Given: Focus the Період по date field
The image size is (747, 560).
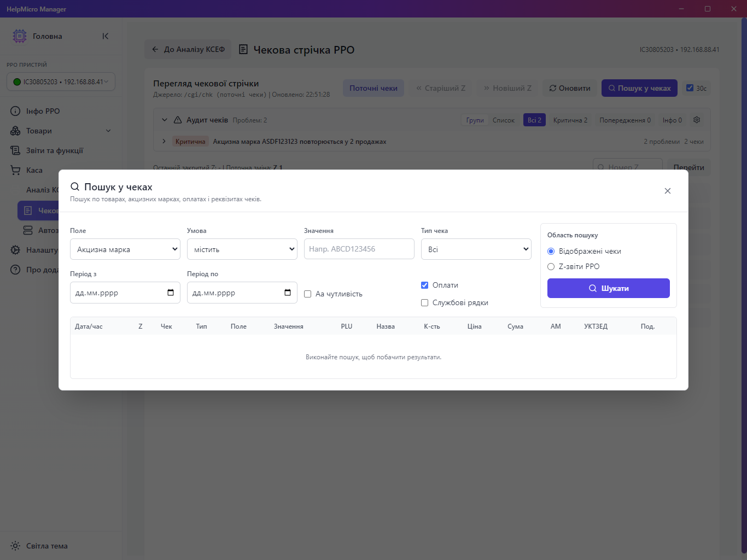Looking at the screenshot, I should click(242, 293).
